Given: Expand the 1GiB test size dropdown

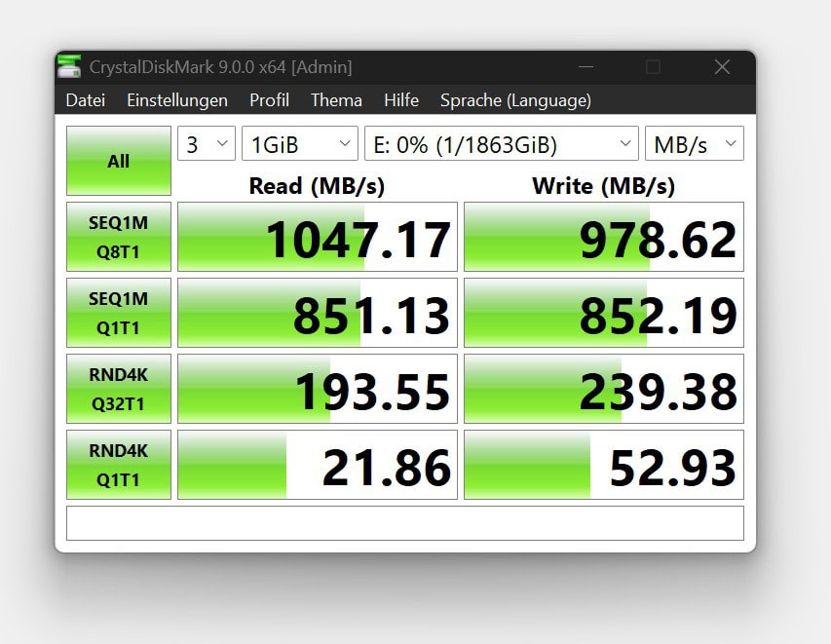Looking at the screenshot, I should point(300,144).
